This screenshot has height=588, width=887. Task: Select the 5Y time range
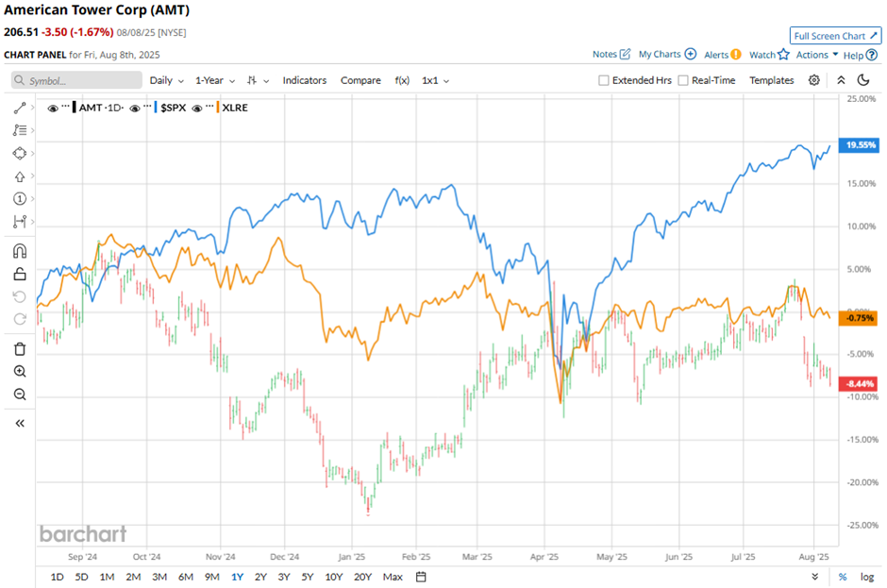click(308, 577)
